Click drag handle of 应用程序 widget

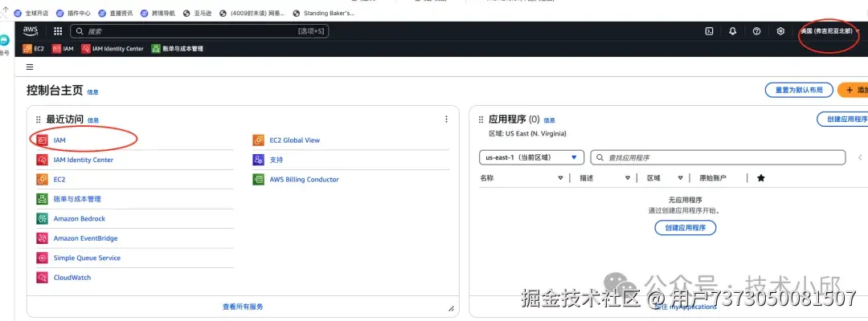481,120
